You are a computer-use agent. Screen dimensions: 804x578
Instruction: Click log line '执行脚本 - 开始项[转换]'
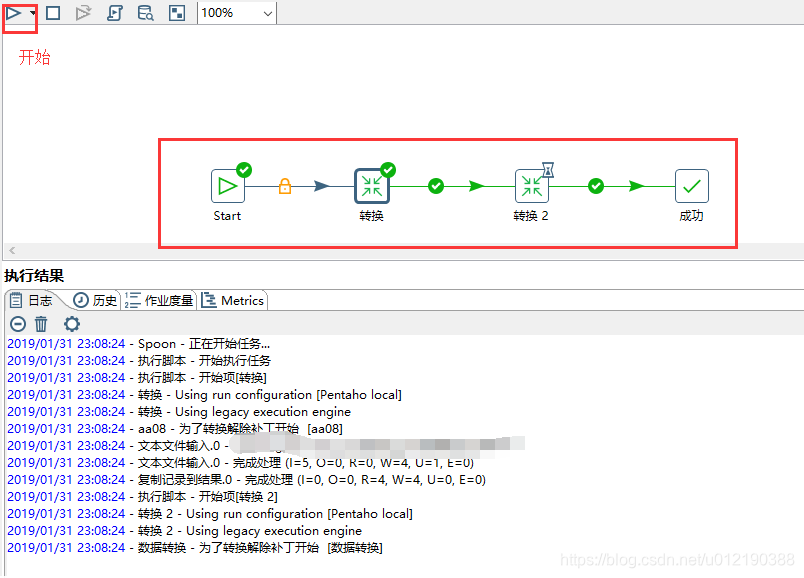click(x=137, y=377)
